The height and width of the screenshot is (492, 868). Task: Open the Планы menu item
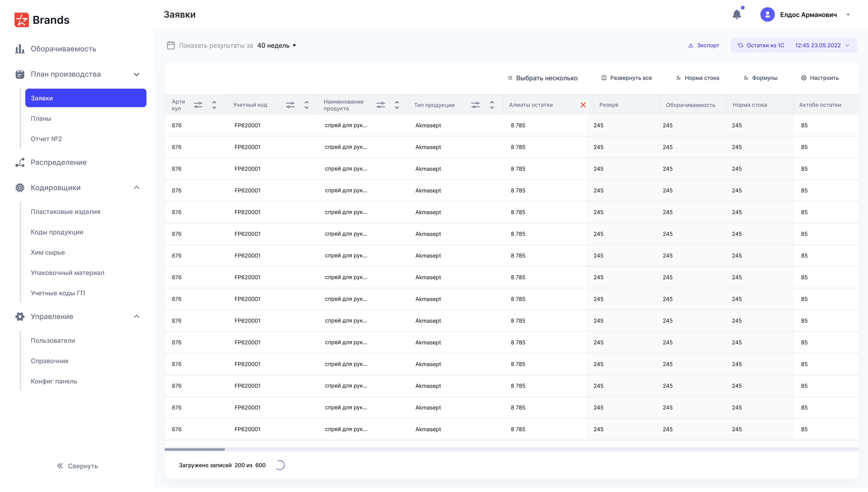click(41, 119)
